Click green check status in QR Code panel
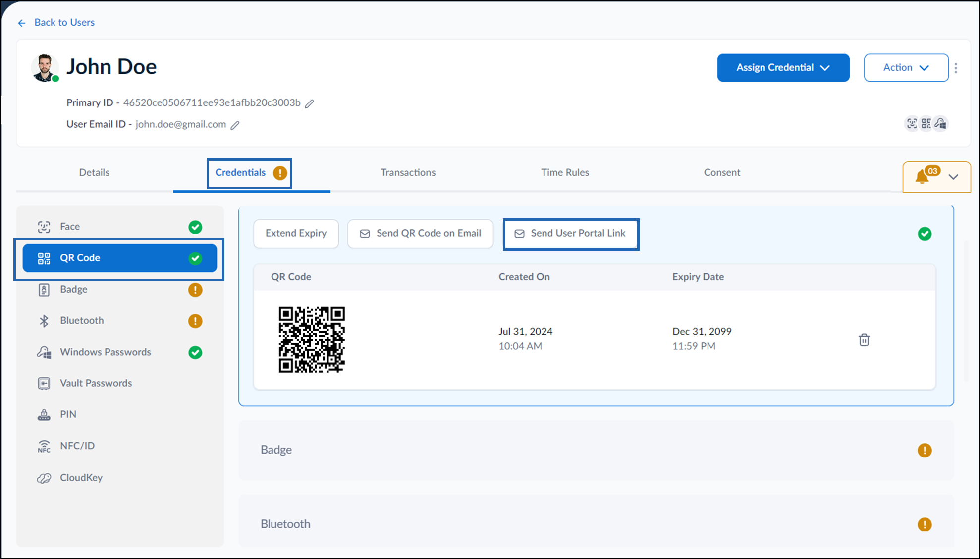The image size is (980, 559). 925,234
